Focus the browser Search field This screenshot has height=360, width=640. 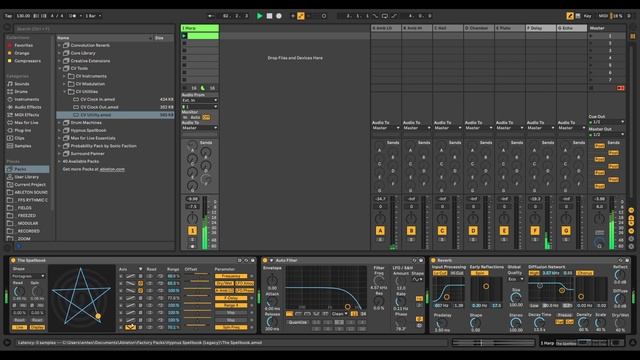94,29
